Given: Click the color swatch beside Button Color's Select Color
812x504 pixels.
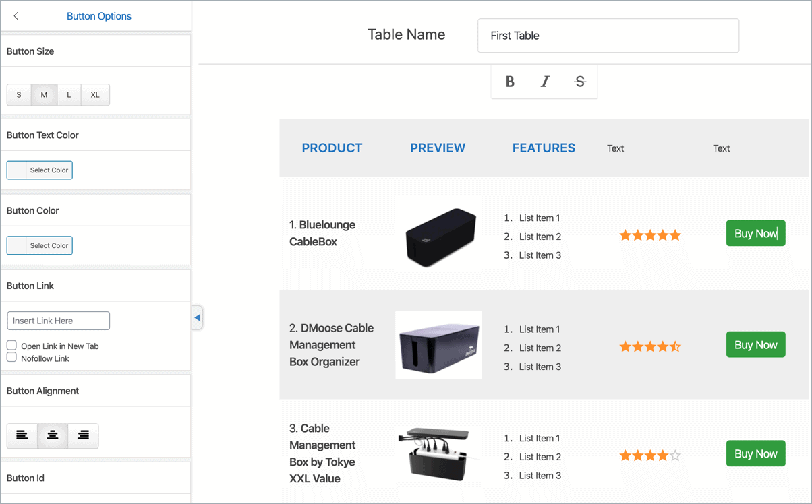Looking at the screenshot, I should [x=15, y=245].
